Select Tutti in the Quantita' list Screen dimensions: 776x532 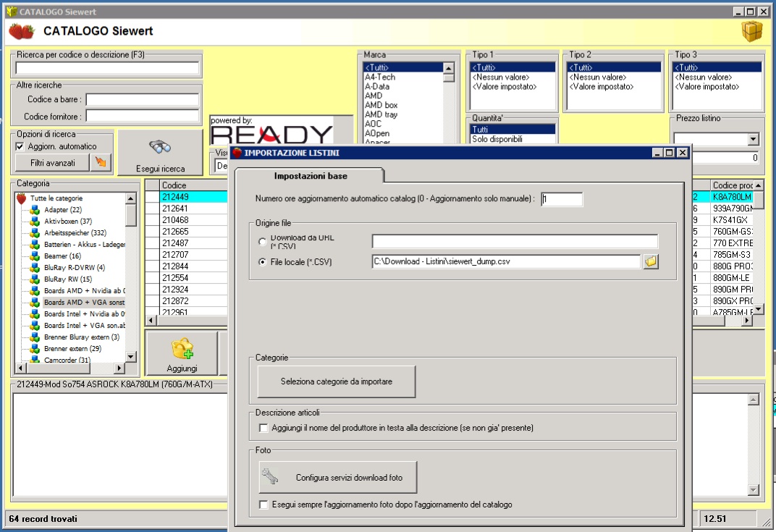pos(513,130)
